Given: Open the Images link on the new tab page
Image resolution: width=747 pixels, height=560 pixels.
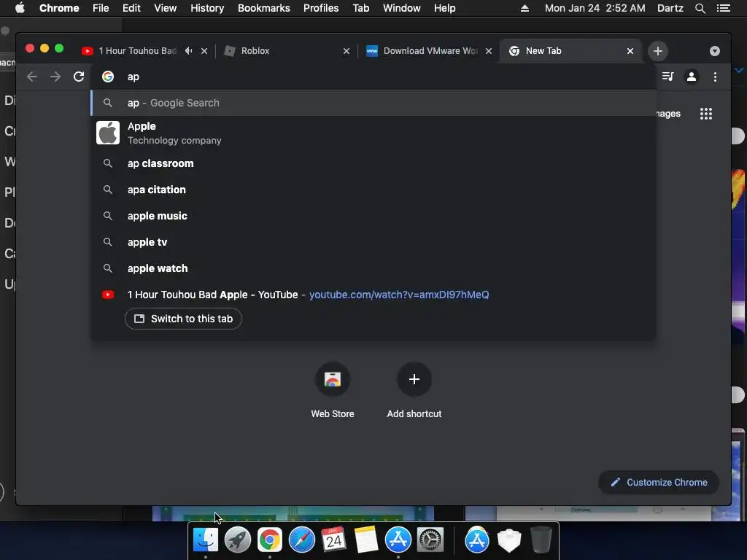Looking at the screenshot, I should [668, 114].
